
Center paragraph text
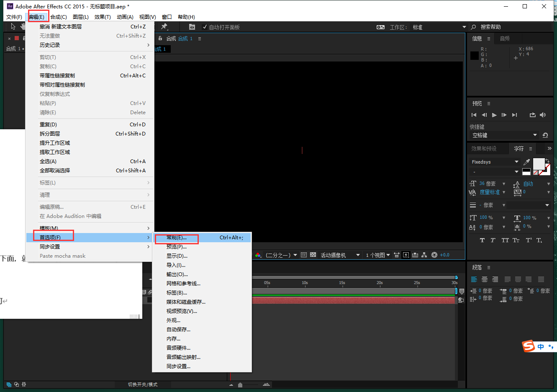point(485,279)
